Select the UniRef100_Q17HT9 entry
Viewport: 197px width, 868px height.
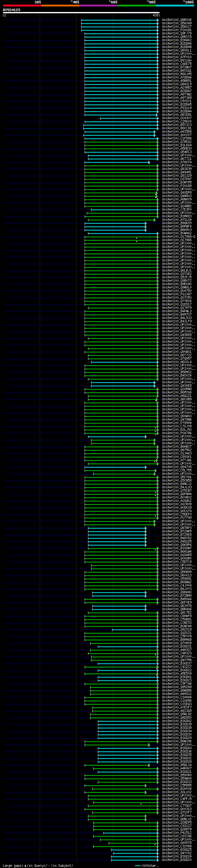177,308
